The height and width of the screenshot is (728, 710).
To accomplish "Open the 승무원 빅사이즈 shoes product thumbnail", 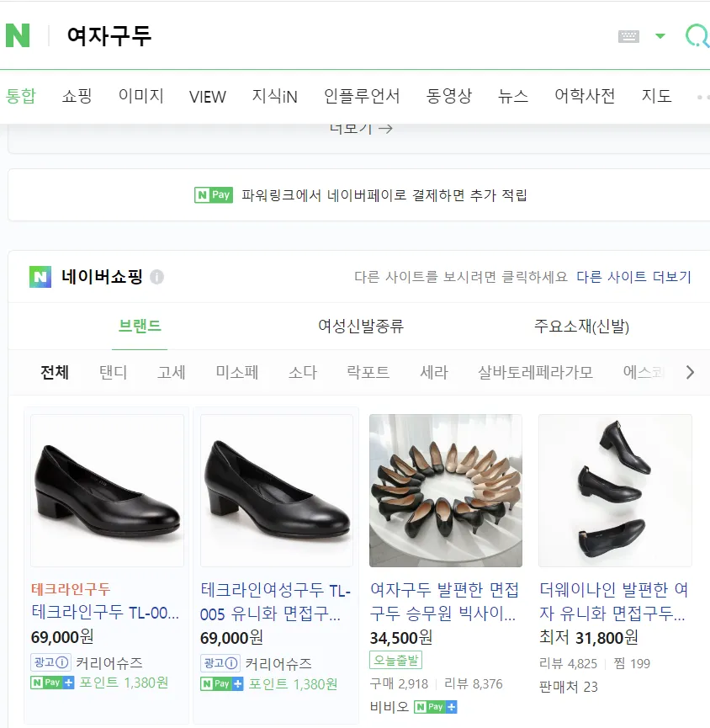I will tap(446, 490).
